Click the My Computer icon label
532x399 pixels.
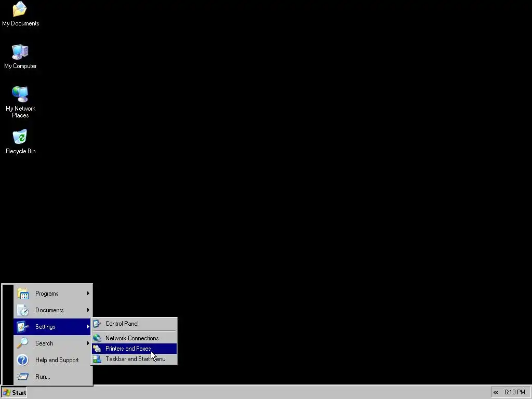click(x=20, y=66)
